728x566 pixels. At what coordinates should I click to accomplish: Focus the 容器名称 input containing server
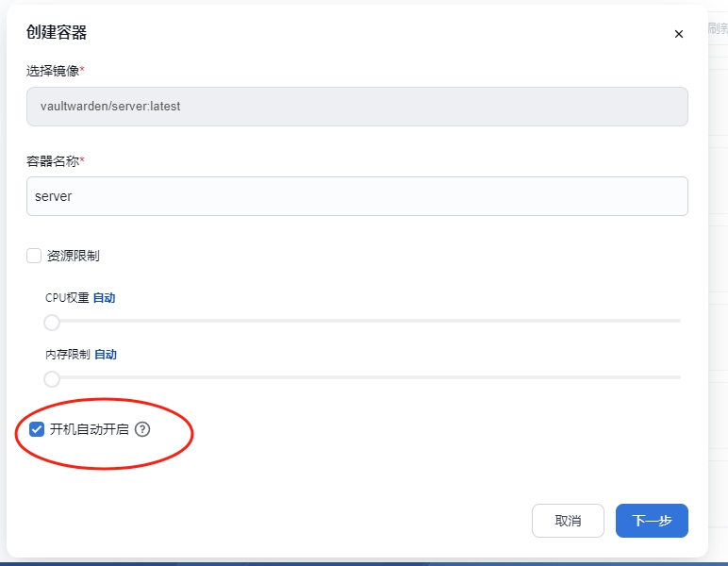click(x=356, y=196)
